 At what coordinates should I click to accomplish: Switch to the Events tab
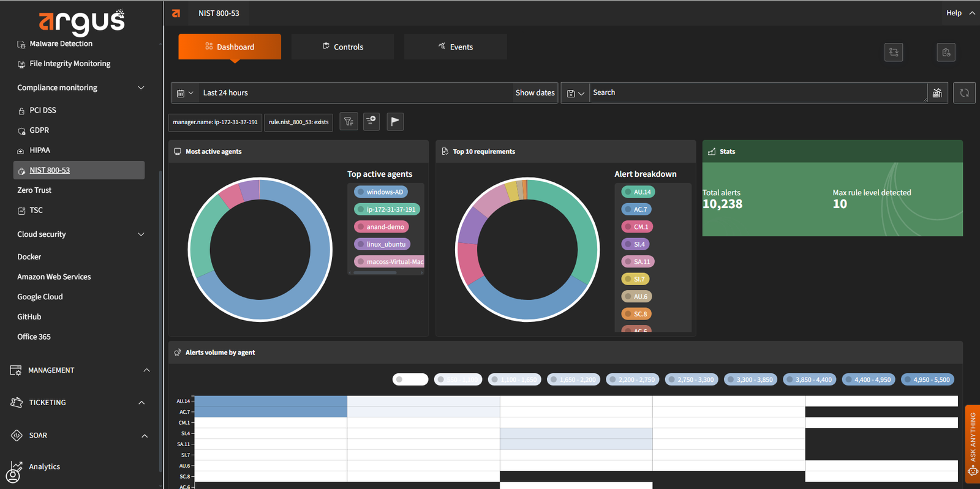pyautogui.click(x=455, y=47)
